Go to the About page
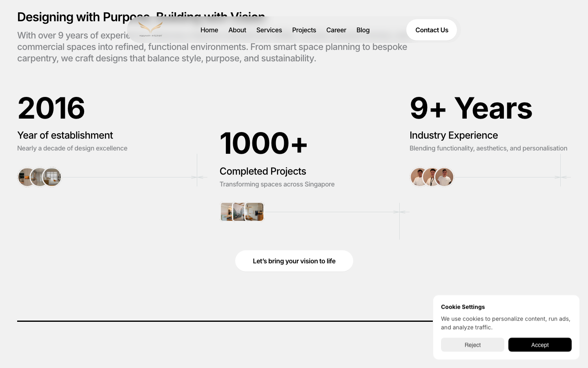 pos(237,30)
